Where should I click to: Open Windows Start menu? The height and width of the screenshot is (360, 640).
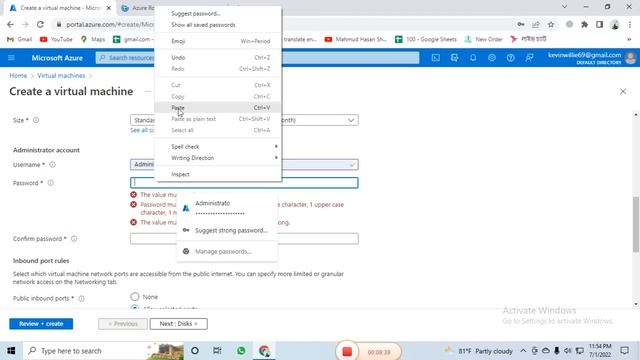[11, 351]
